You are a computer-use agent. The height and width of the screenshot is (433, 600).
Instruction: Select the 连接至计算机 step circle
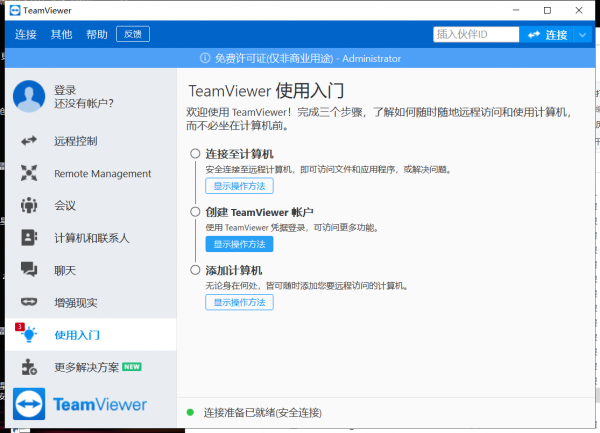point(195,154)
